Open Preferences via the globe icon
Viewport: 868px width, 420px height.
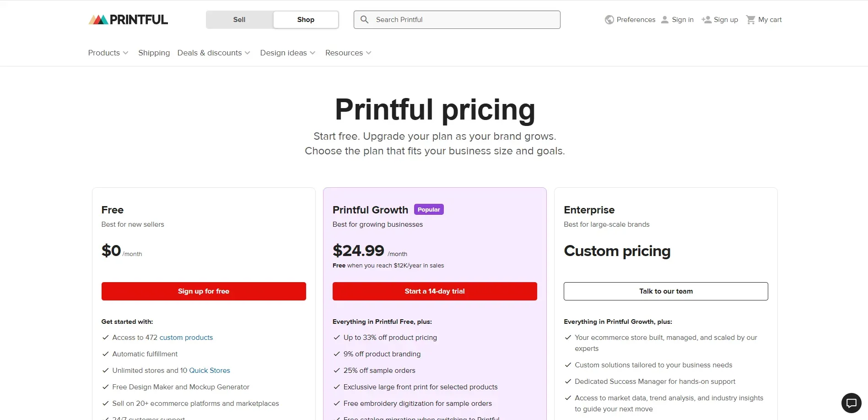(609, 19)
